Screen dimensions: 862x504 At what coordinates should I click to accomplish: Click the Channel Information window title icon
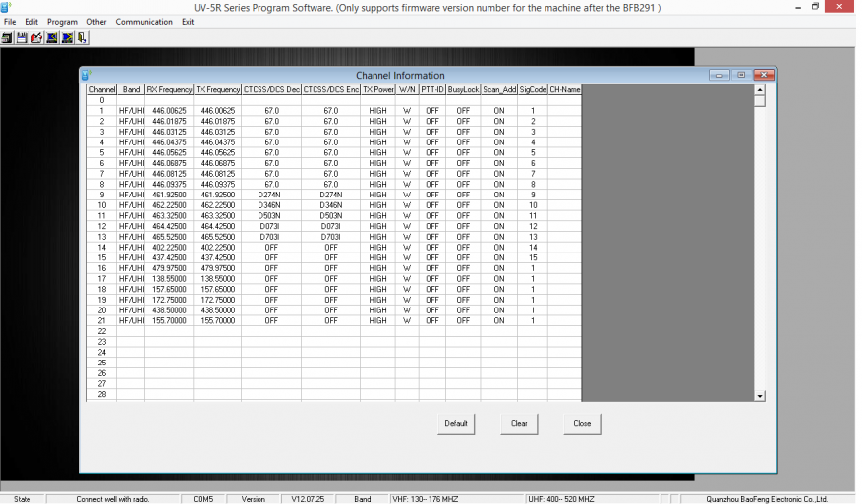(x=86, y=75)
